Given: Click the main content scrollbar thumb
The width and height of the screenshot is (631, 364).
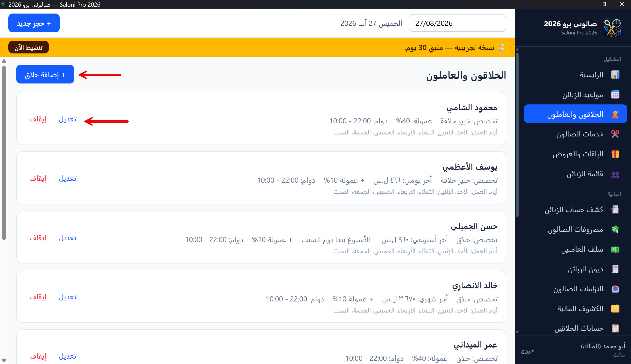Looking at the screenshot, I should pyautogui.click(x=4, y=153).
